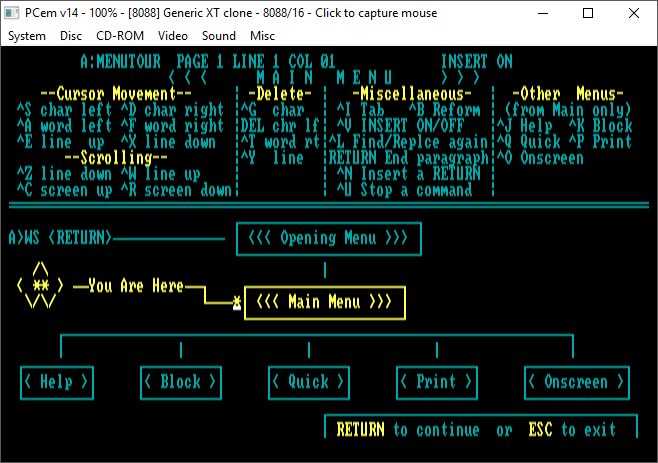This screenshot has height=463, width=658.
Task: Click '^J Help' menu shortcut
Action: point(524,126)
